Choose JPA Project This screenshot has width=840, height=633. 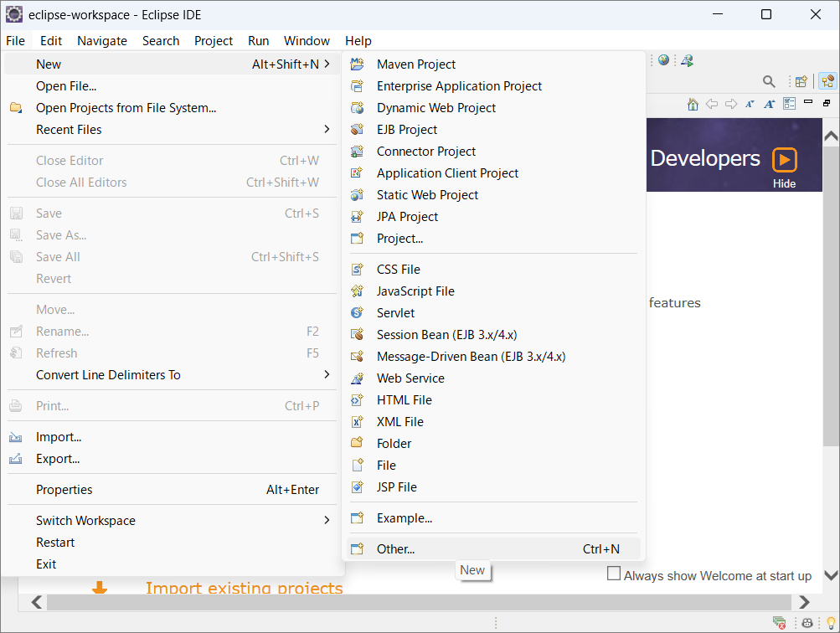tap(492, 217)
